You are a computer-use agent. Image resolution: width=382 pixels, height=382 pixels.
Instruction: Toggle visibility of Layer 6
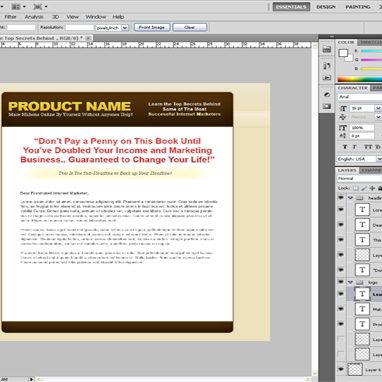[341, 369]
